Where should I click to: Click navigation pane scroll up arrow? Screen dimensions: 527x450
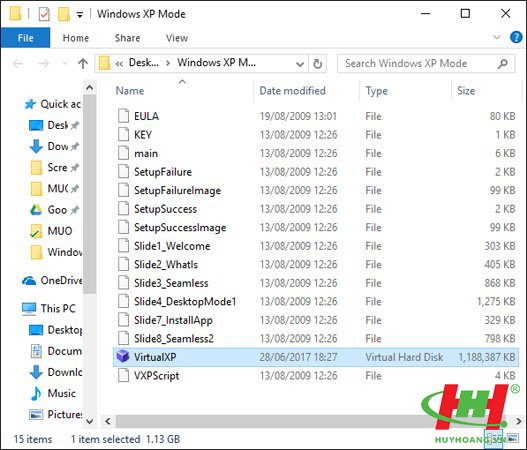[89, 88]
